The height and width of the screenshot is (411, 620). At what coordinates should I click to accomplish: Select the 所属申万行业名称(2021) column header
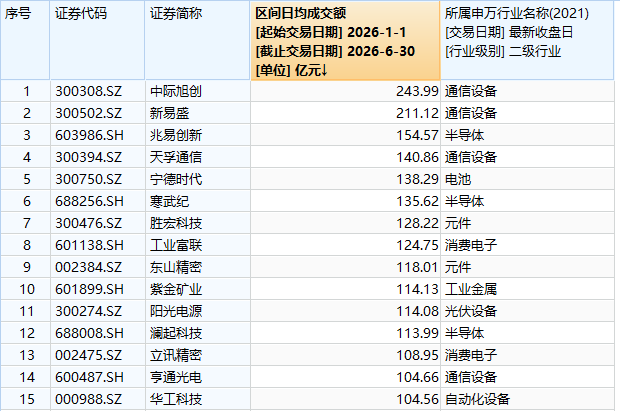(x=527, y=40)
